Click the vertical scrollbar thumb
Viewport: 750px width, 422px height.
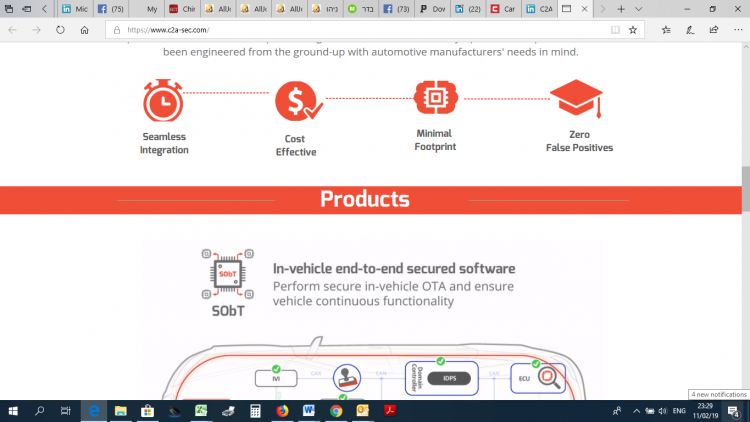point(746,189)
